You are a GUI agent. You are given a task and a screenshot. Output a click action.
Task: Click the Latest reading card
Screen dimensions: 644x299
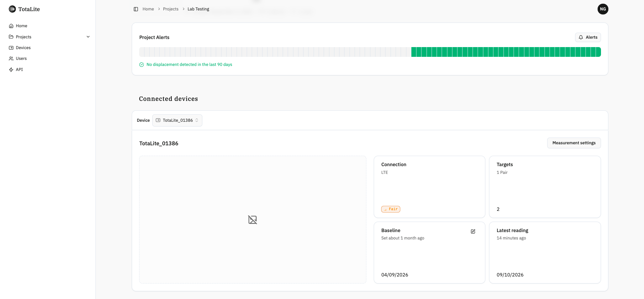[545, 253]
